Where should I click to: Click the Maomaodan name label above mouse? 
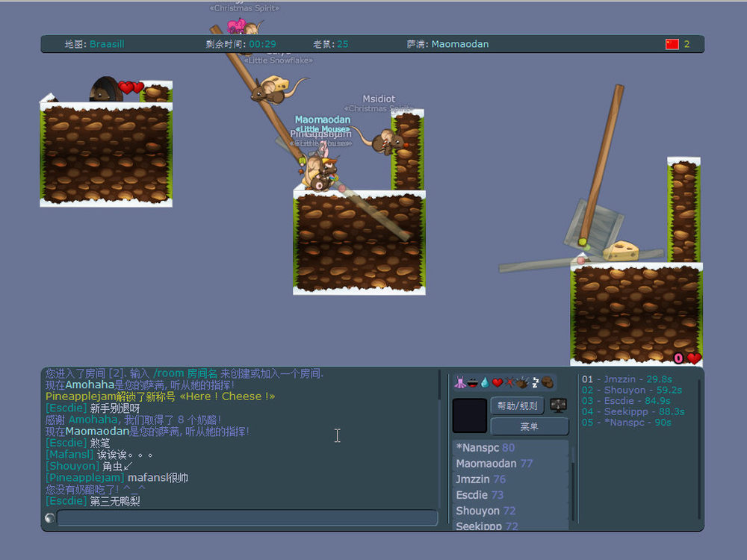323,120
